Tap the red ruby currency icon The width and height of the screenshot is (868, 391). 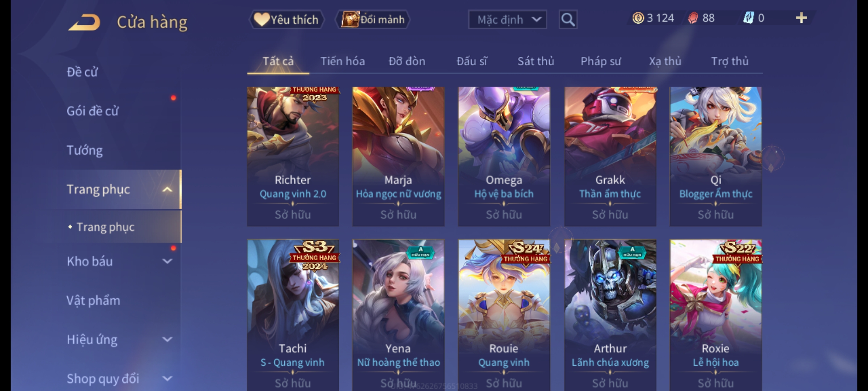click(693, 18)
